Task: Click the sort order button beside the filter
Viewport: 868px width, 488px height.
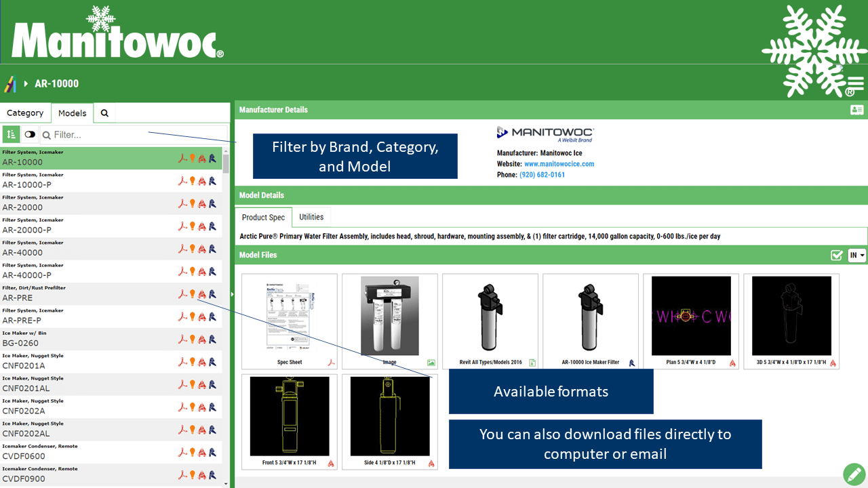Action: click(x=11, y=134)
